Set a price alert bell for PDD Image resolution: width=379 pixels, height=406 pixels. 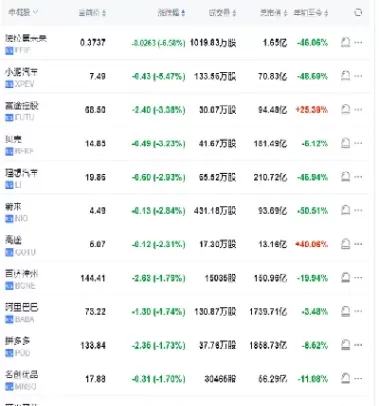coord(346,345)
